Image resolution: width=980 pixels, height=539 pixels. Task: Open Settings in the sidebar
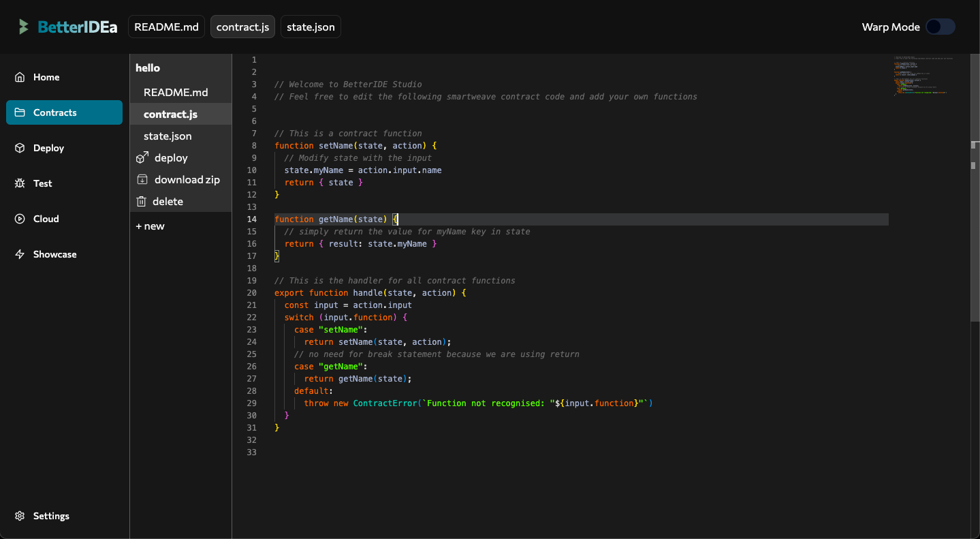click(65, 516)
